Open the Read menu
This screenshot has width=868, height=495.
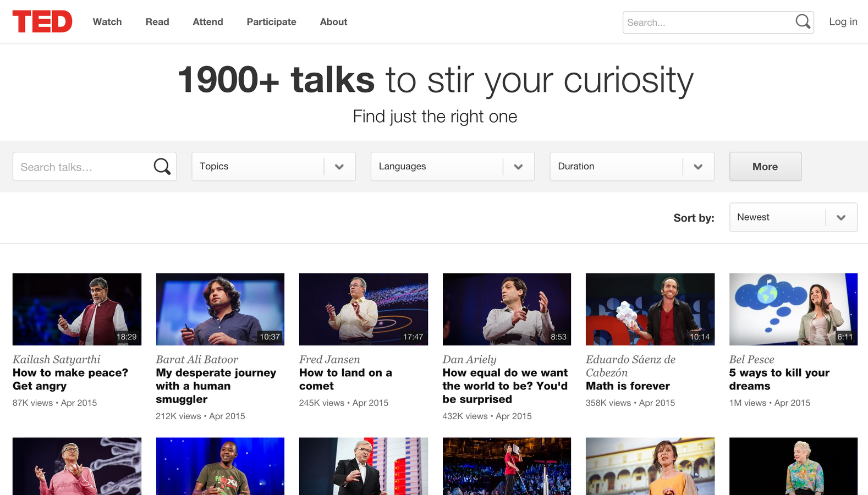(x=157, y=22)
